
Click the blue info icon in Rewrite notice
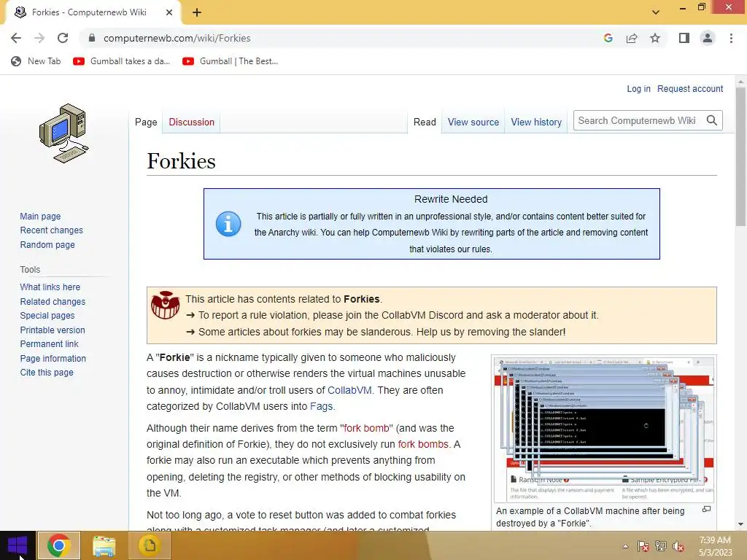tap(228, 224)
